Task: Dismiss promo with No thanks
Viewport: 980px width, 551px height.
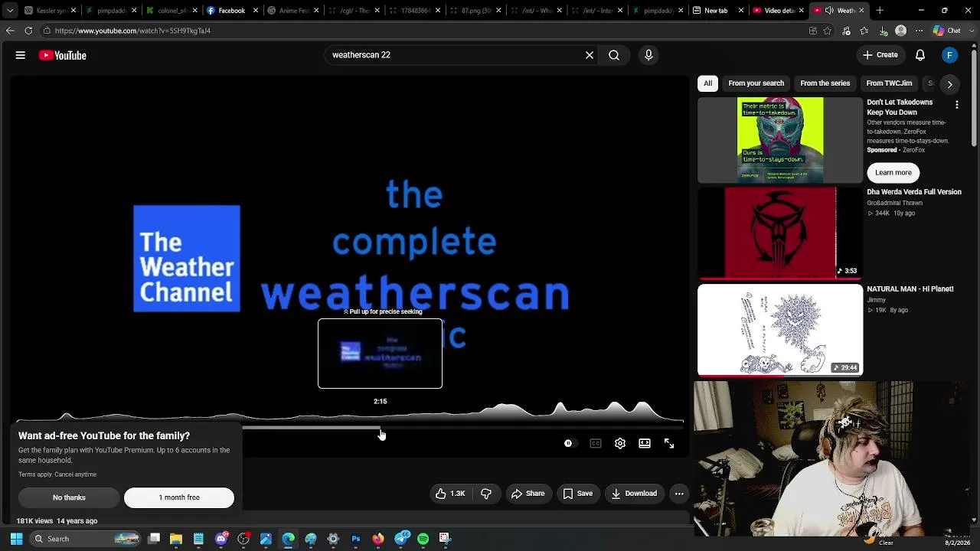Action: 69,497
